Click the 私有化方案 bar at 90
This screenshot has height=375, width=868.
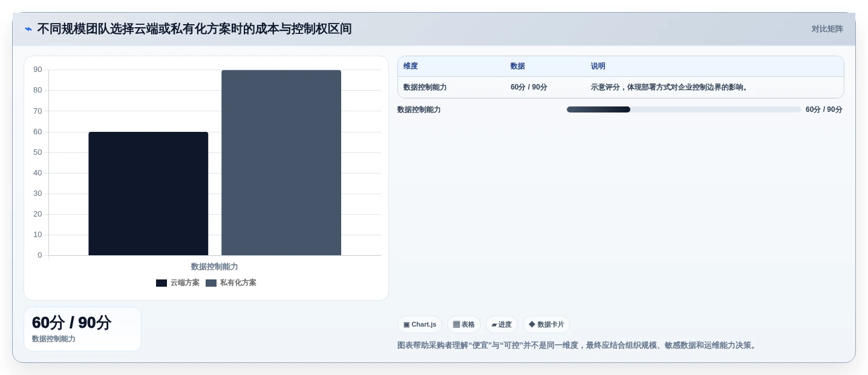pos(281,163)
